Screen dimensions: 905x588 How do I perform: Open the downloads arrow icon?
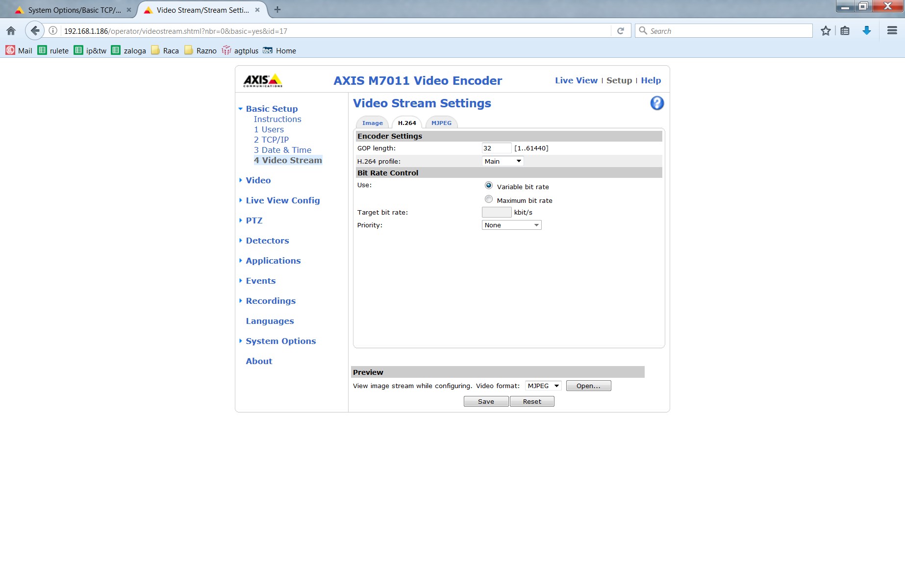867,31
